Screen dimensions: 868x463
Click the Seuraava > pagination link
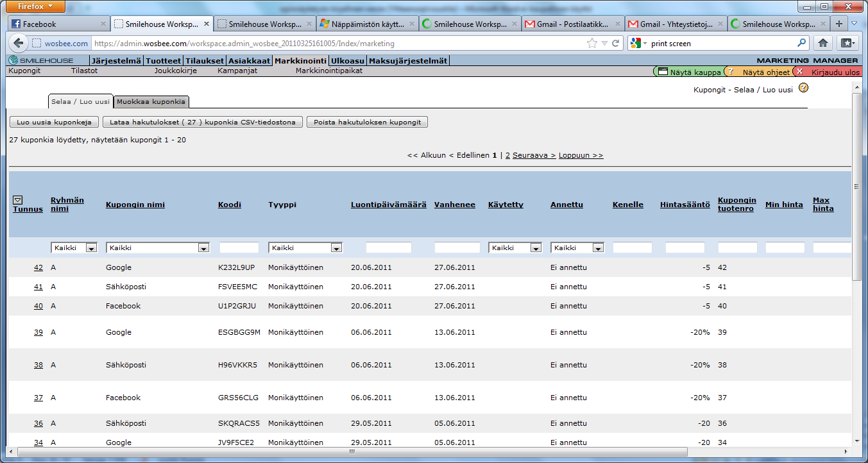(534, 155)
